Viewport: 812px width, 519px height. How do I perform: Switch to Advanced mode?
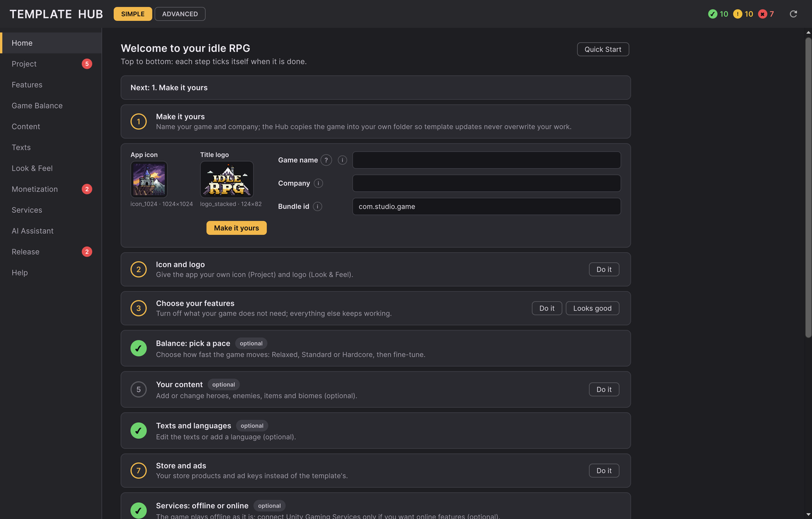[180, 14]
